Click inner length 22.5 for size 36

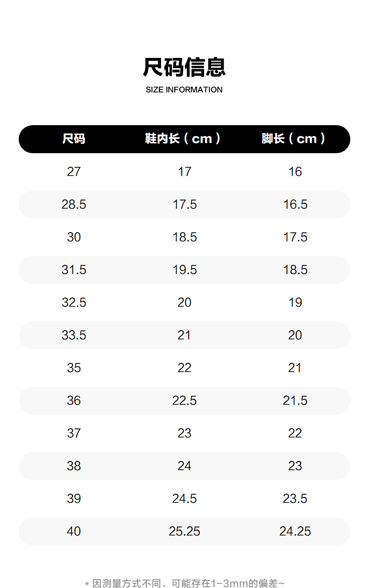184,401
